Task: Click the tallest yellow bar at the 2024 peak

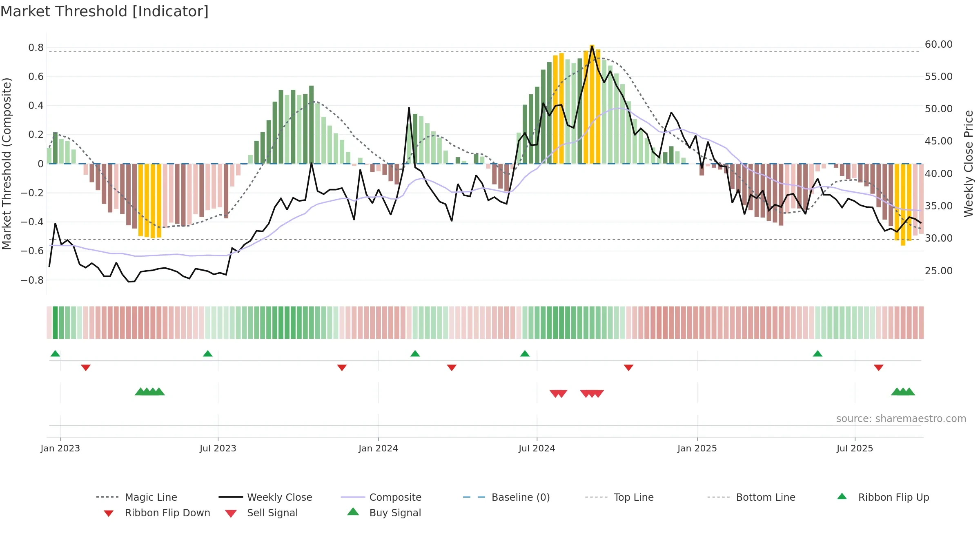Action: click(x=592, y=104)
